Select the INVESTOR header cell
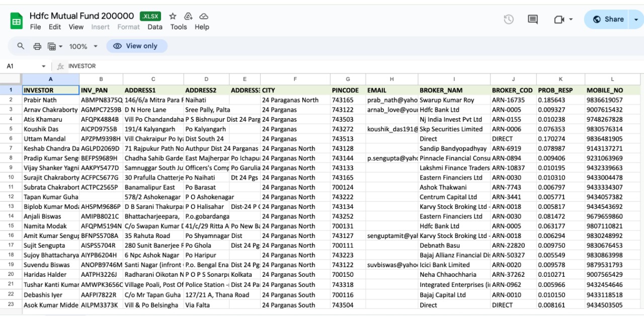Viewport: 644px width, 317px height. pyautogui.click(x=51, y=90)
